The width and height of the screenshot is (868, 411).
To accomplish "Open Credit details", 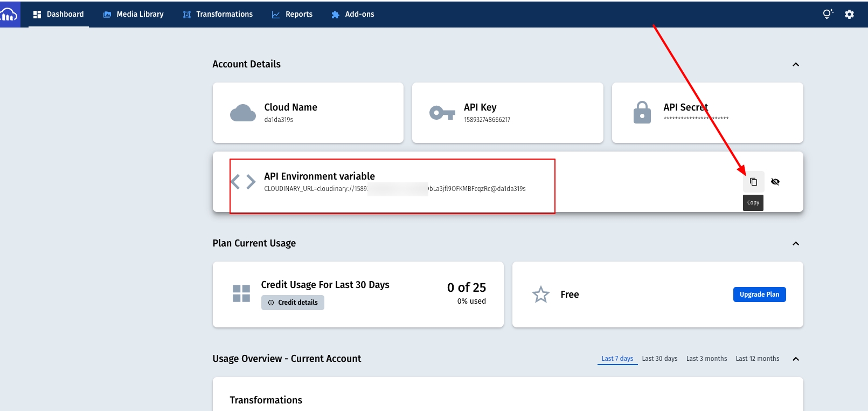I will 293,303.
